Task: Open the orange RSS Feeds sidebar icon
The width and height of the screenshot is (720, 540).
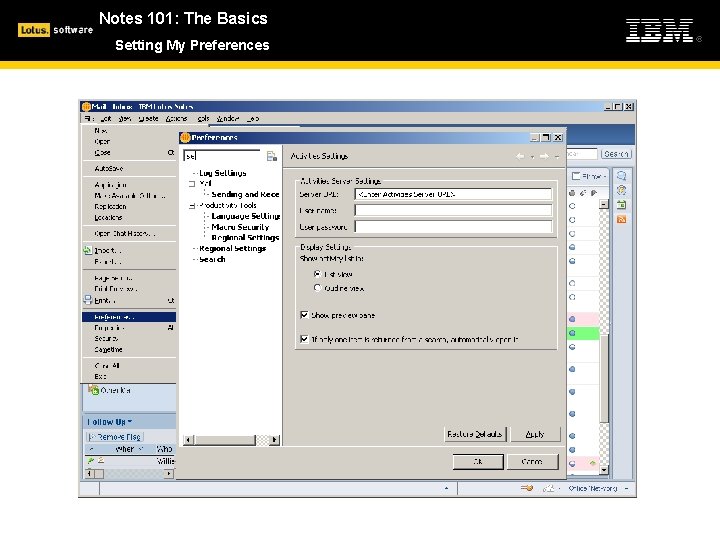Action: (x=621, y=219)
